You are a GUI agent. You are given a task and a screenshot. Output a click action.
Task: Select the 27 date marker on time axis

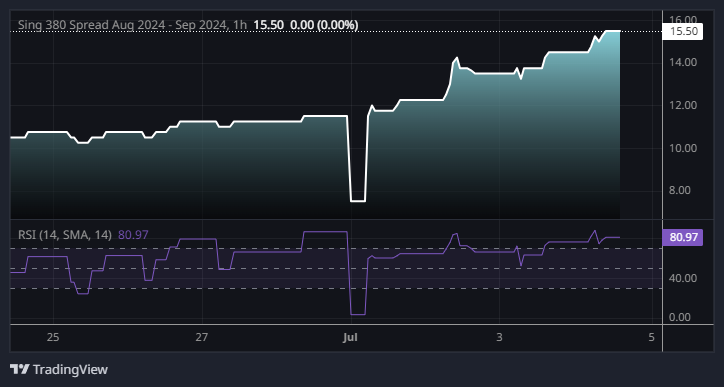click(202, 337)
